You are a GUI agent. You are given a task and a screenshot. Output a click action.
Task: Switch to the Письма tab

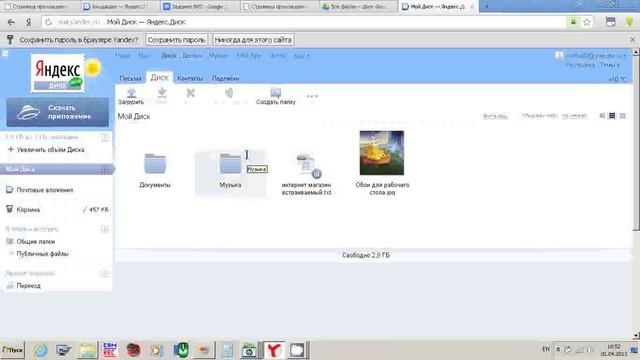pyautogui.click(x=130, y=78)
